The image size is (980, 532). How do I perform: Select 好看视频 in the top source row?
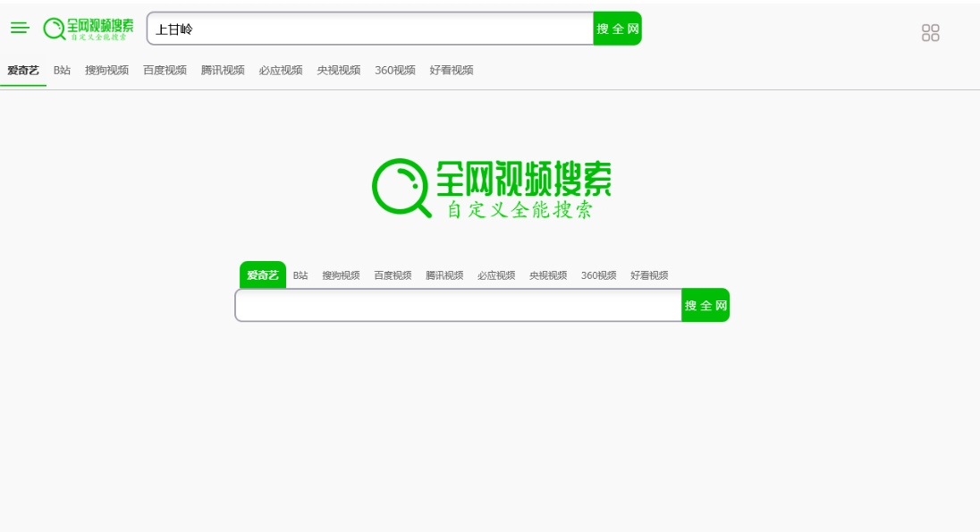pos(451,70)
